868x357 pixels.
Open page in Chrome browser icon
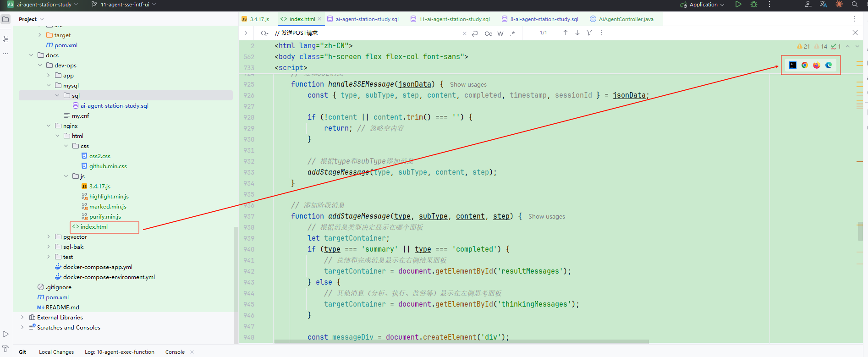[805, 65]
